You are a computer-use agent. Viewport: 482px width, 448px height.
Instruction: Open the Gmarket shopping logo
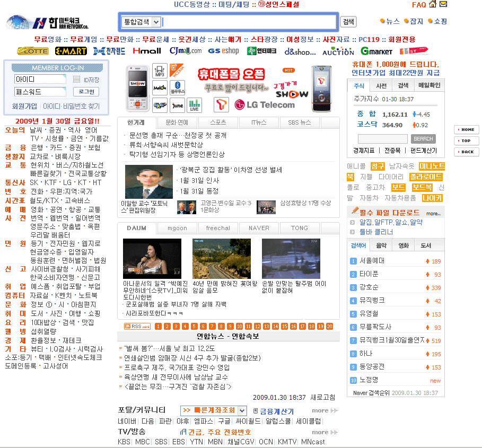point(376,51)
